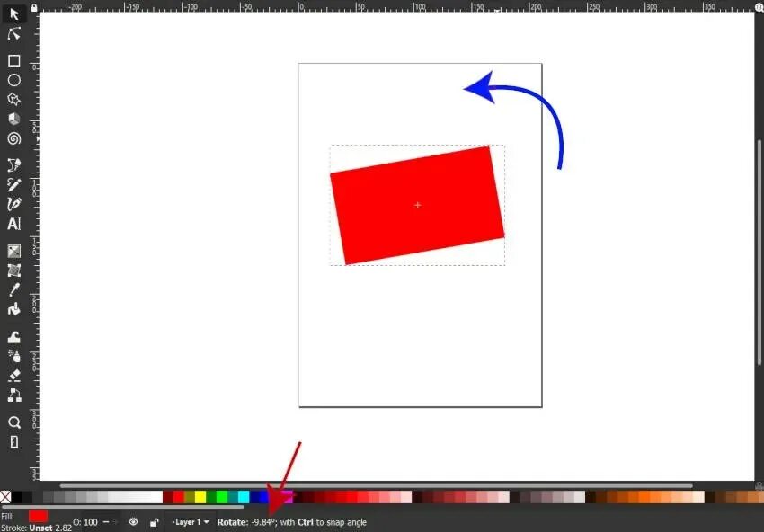The height and width of the screenshot is (532, 764).
Task: Click the canvas vertical scrollbar
Action: click(760, 252)
